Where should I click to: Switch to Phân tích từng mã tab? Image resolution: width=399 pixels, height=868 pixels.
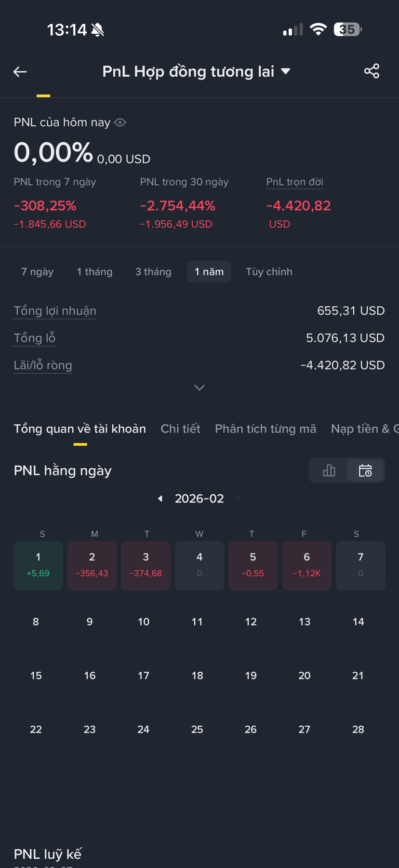click(266, 429)
